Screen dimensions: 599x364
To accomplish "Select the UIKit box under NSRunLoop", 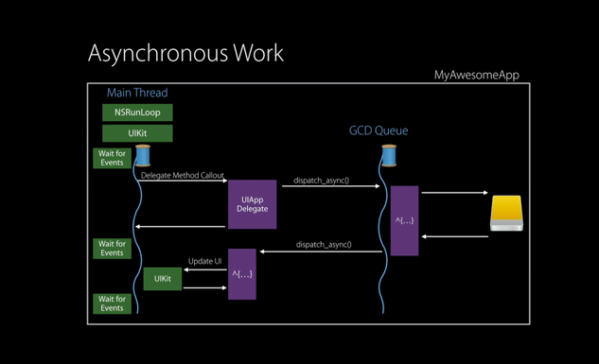I will coord(137,133).
